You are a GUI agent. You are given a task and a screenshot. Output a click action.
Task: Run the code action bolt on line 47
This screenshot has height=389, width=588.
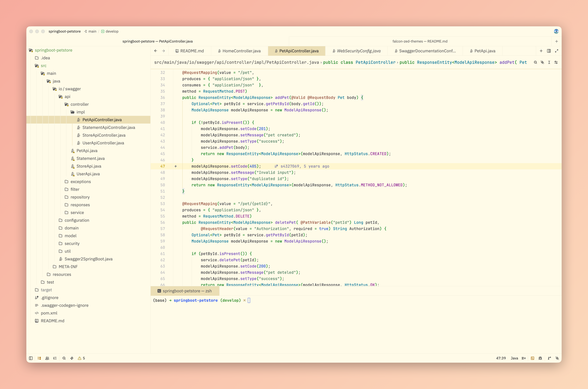point(175,166)
